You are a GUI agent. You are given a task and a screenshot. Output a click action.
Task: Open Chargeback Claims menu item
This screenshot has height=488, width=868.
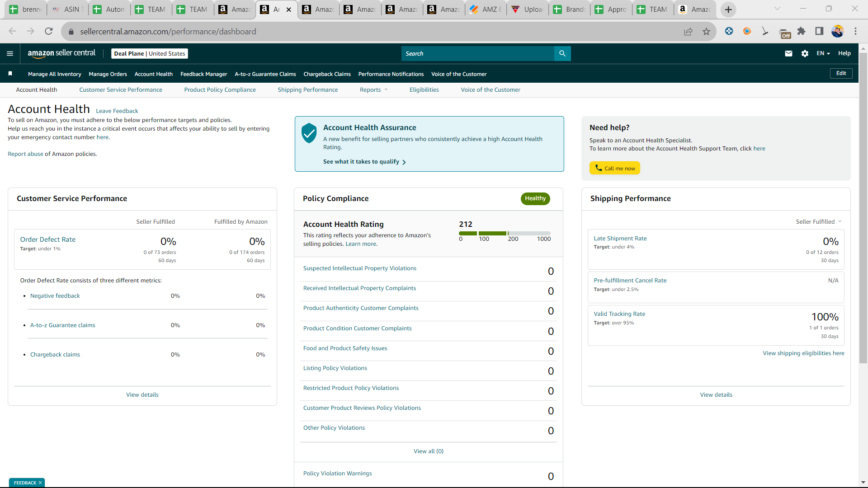pyautogui.click(x=327, y=74)
